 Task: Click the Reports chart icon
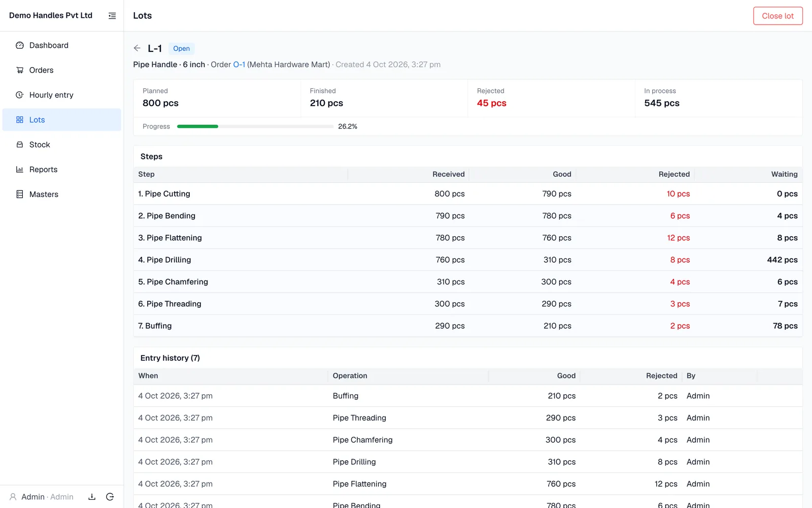point(20,170)
